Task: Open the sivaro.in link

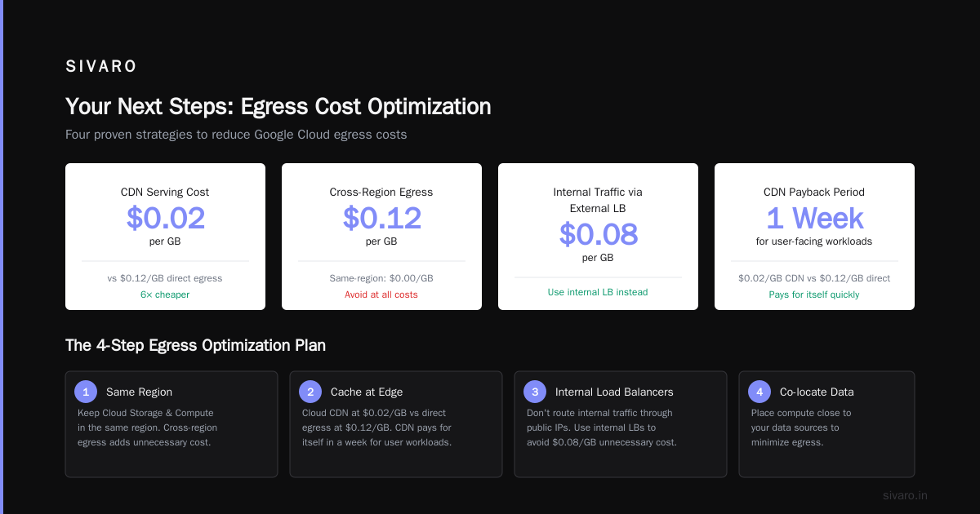Action: click(905, 495)
